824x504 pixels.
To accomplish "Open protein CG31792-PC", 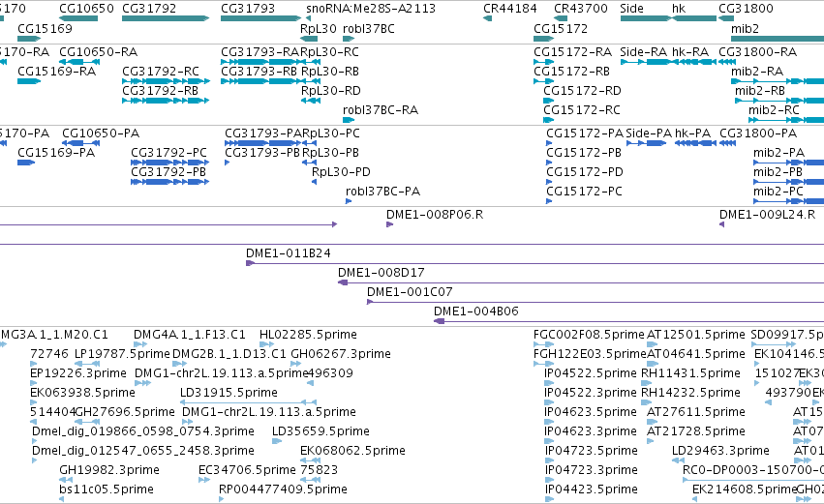I will [168, 153].
